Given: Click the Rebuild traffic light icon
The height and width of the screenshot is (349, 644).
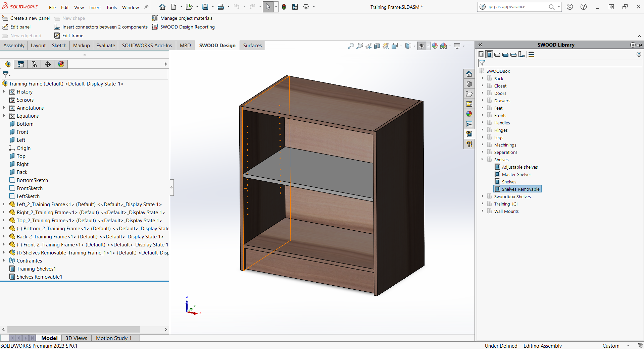Looking at the screenshot, I should coord(284,7).
